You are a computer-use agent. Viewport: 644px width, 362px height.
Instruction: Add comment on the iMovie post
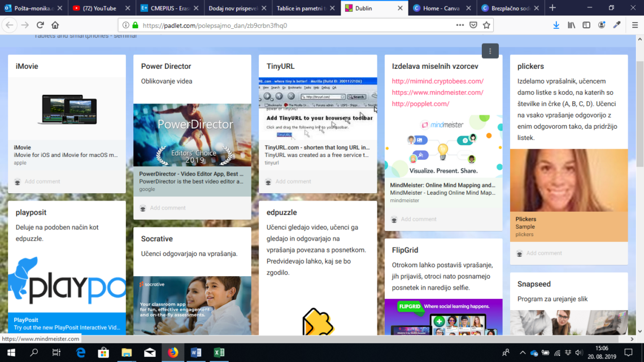click(x=42, y=181)
